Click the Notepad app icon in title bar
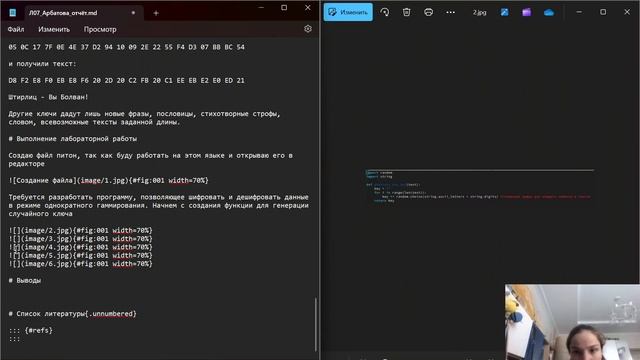 coord(13,13)
